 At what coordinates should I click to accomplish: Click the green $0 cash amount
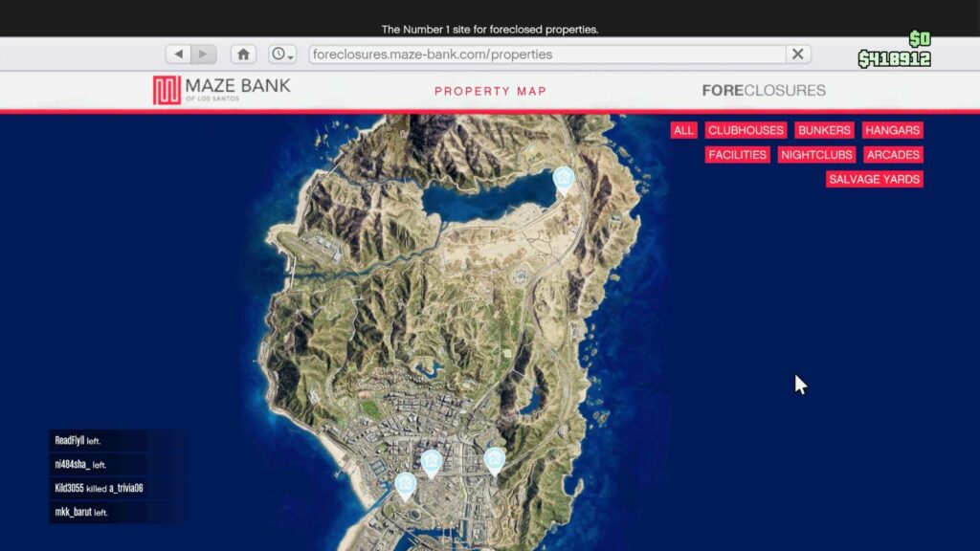(920, 39)
